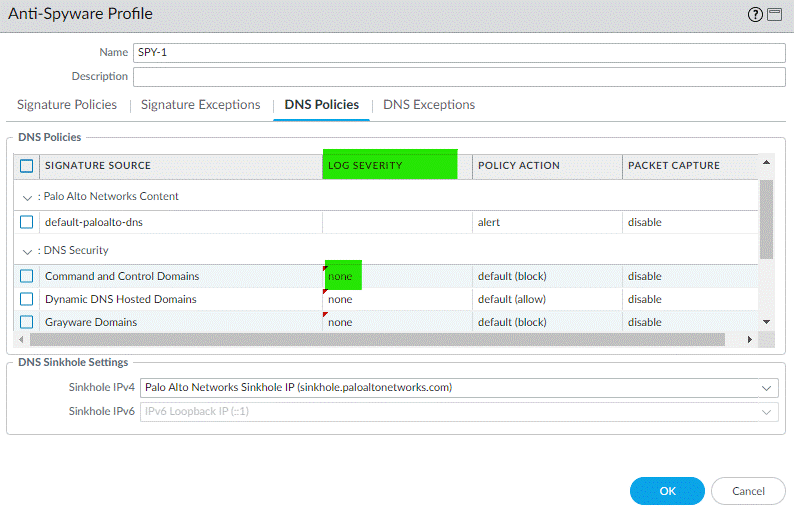This screenshot has width=794, height=519.
Task: Click default (allow) action for Dynamic DNS
Action: [x=512, y=299]
